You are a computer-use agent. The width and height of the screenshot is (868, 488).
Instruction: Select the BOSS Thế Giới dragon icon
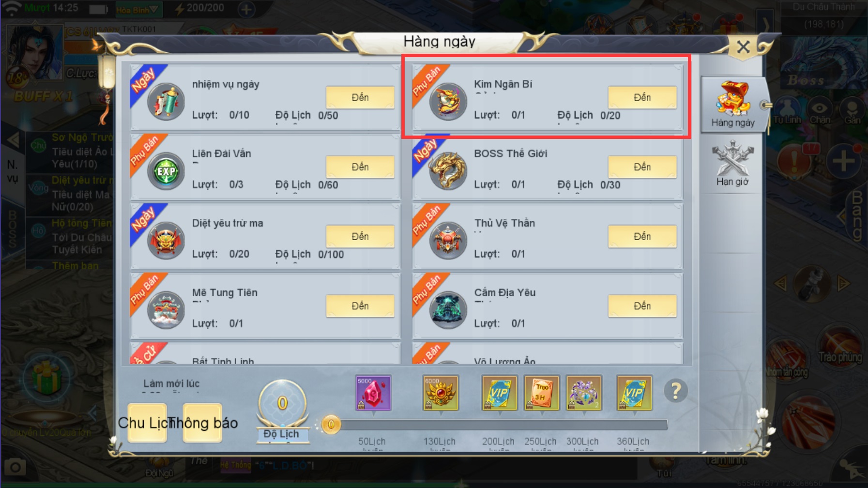point(448,171)
